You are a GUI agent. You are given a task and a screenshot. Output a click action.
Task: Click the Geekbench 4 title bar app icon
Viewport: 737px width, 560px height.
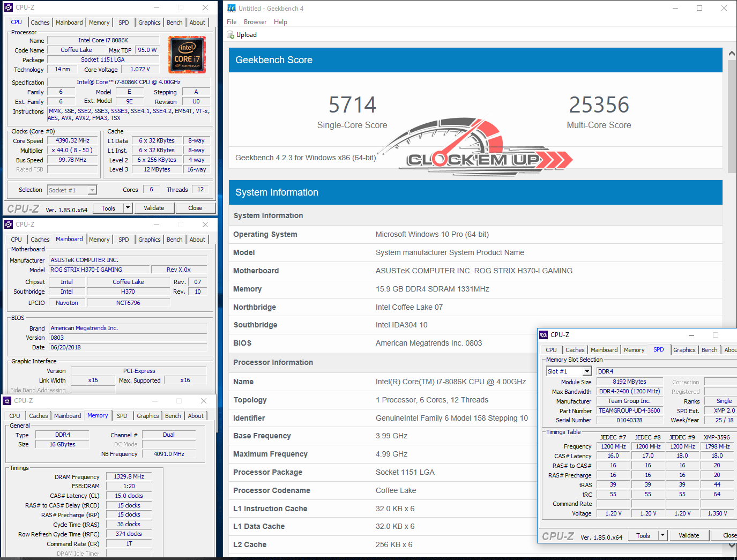[232, 8]
